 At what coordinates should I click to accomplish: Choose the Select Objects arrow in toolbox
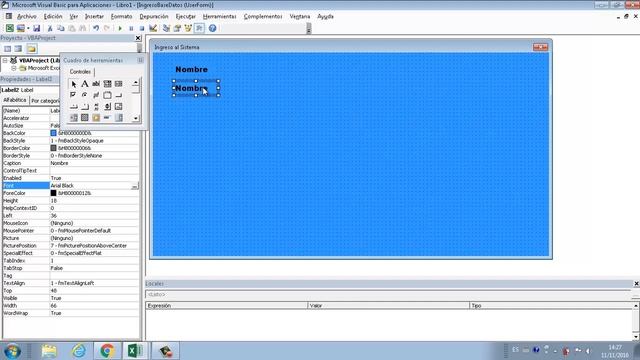tap(73, 84)
